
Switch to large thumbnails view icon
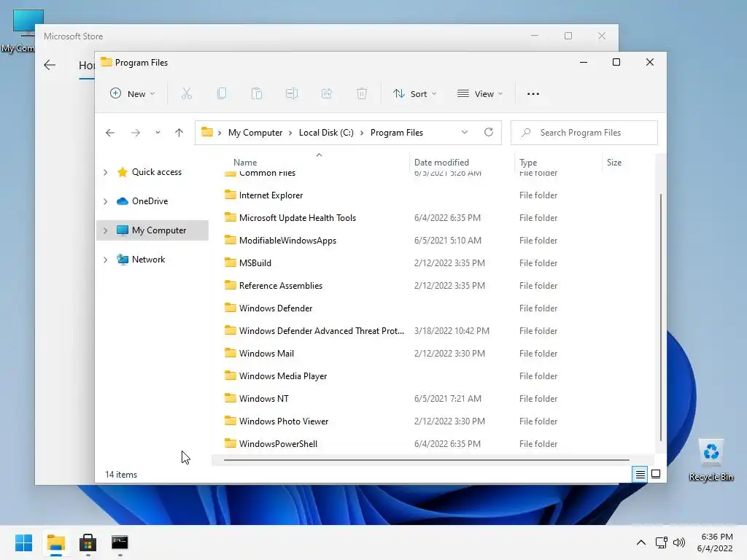(x=656, y=474)
